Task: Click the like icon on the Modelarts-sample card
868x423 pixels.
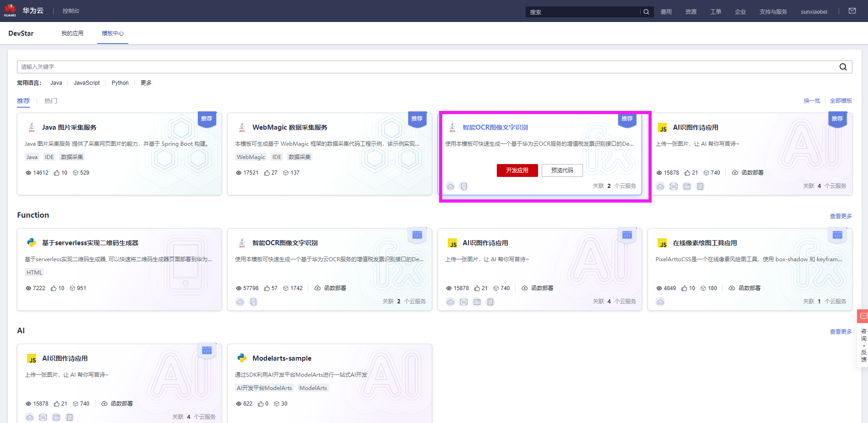Action: point(260,404)
